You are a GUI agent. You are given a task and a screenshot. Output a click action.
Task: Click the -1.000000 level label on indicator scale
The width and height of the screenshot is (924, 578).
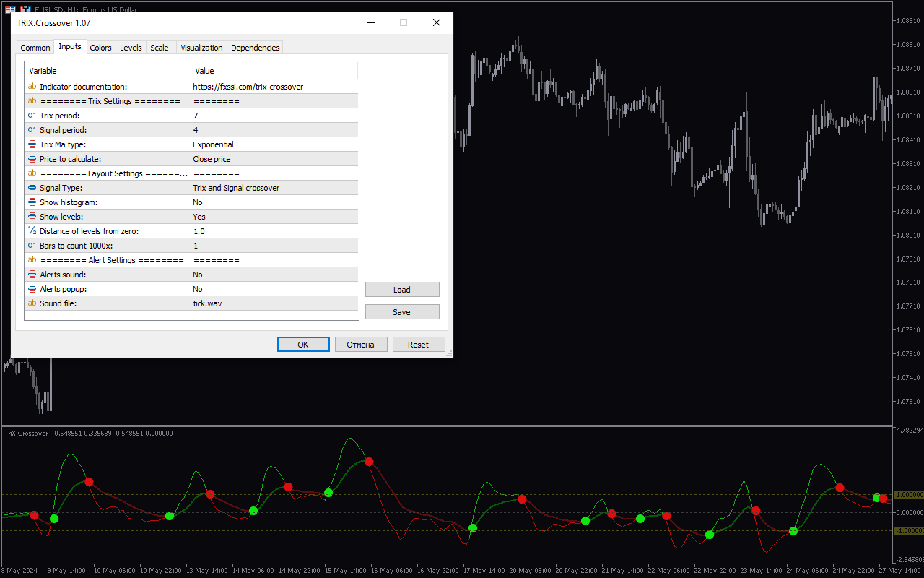click(908, 530)
